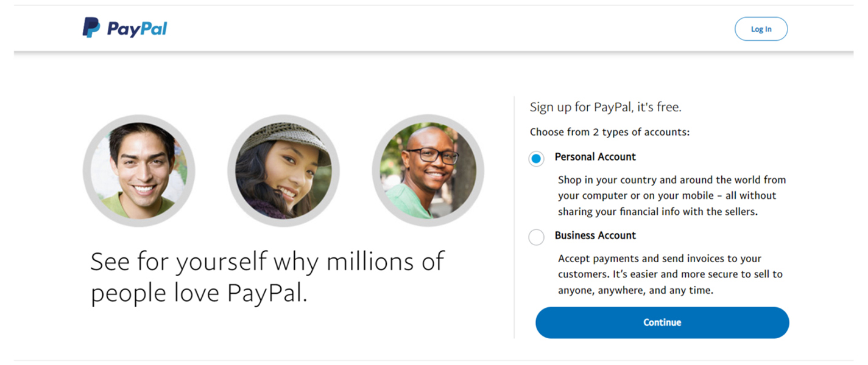Click "people love PayPal." headline line
This screenshot has height=365, width=868.
(199, 293)
